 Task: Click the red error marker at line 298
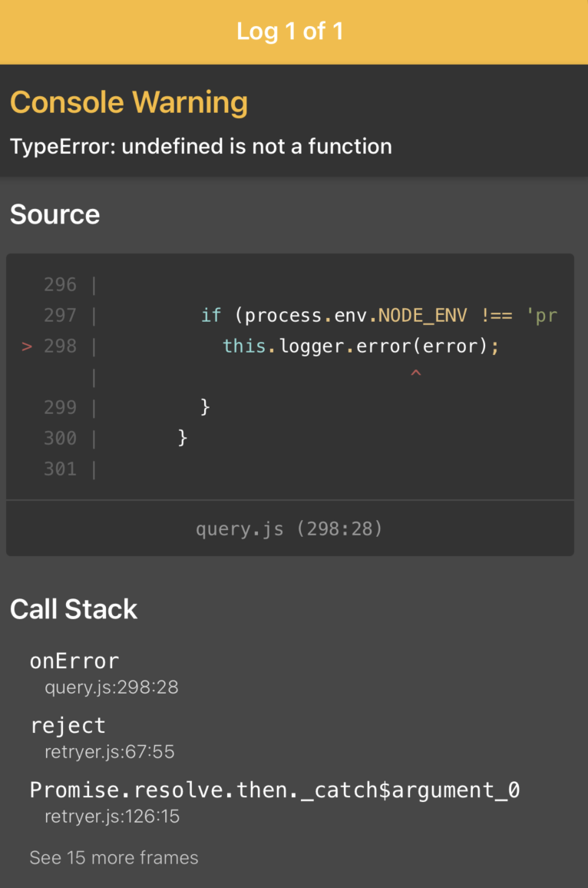coord(27,346)
